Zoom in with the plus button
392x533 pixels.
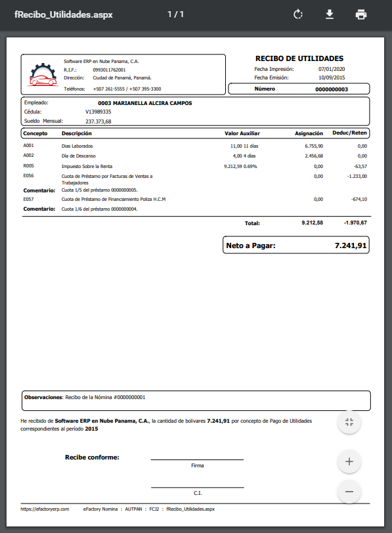349,461
